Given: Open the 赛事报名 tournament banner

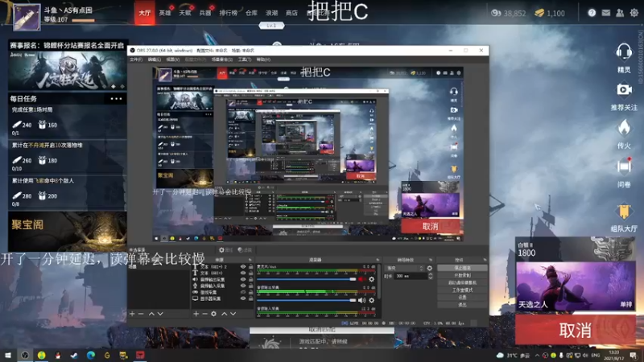Looking at the screenshot, I should [x=68, y=65].
